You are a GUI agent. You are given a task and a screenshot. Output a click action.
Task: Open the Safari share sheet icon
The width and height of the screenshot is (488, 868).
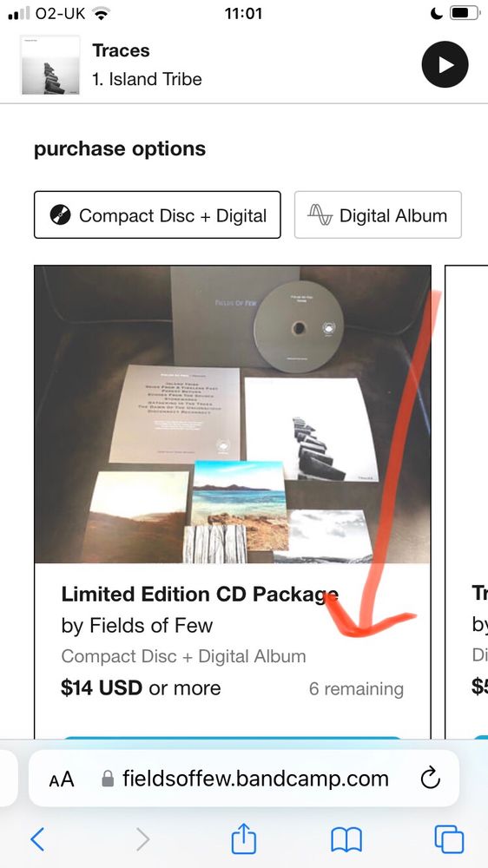click(x=244, y=837)
